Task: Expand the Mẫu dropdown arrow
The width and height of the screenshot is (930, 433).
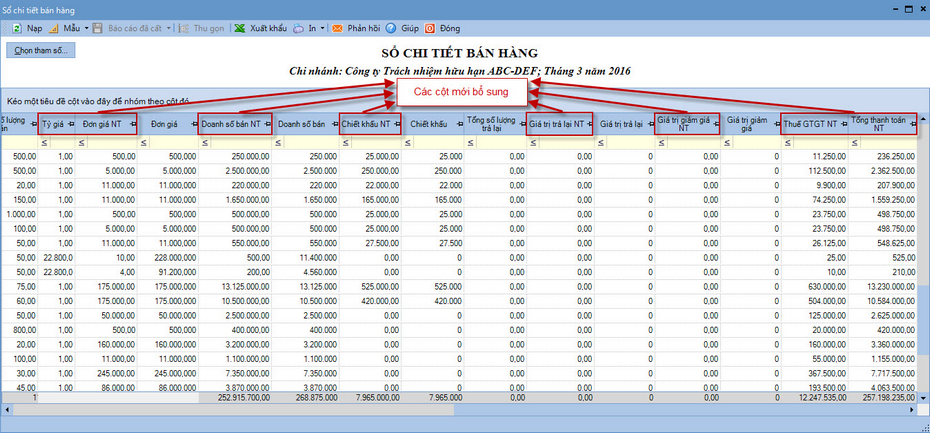Action: click(86, 28)
